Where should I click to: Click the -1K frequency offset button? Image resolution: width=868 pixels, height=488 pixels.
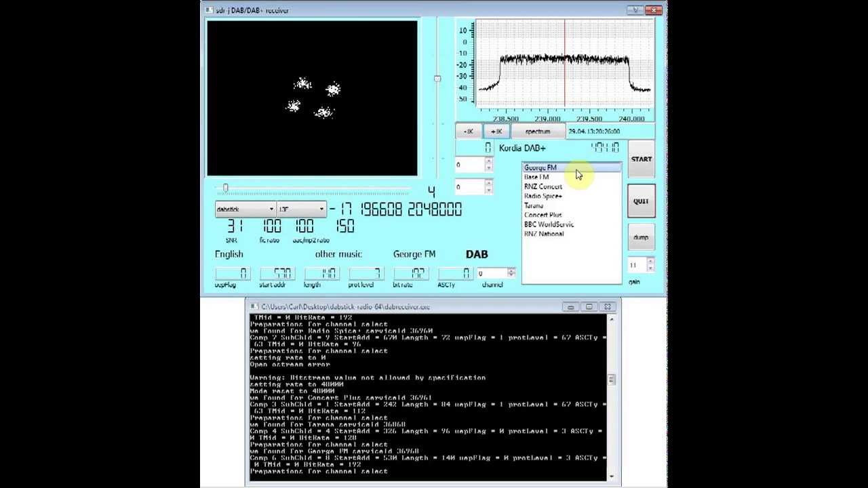469,131
